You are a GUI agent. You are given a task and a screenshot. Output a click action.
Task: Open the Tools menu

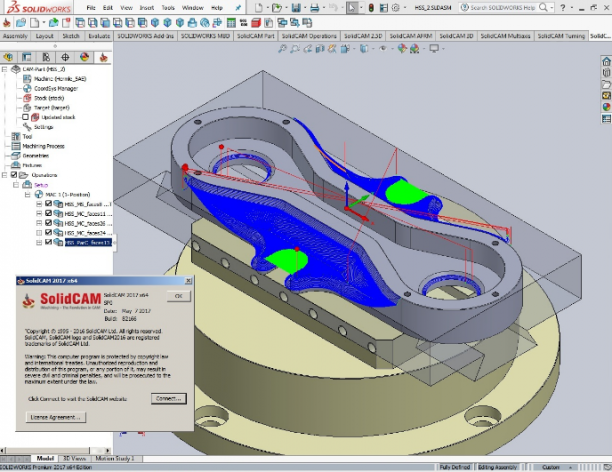168,7
